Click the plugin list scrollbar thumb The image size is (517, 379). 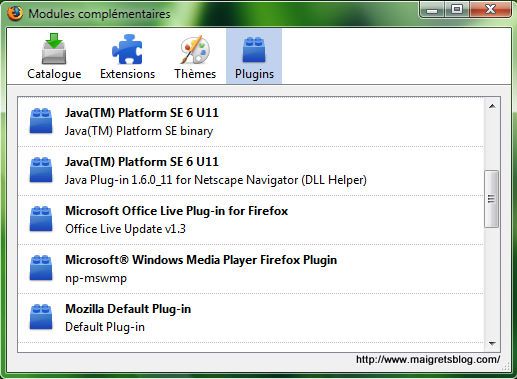tap(491, 199)
